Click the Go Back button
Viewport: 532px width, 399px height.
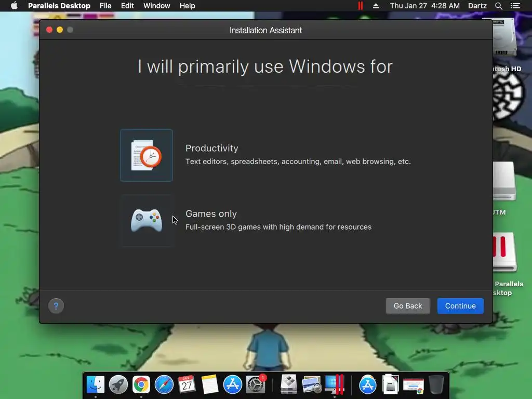tap(407, 306)
